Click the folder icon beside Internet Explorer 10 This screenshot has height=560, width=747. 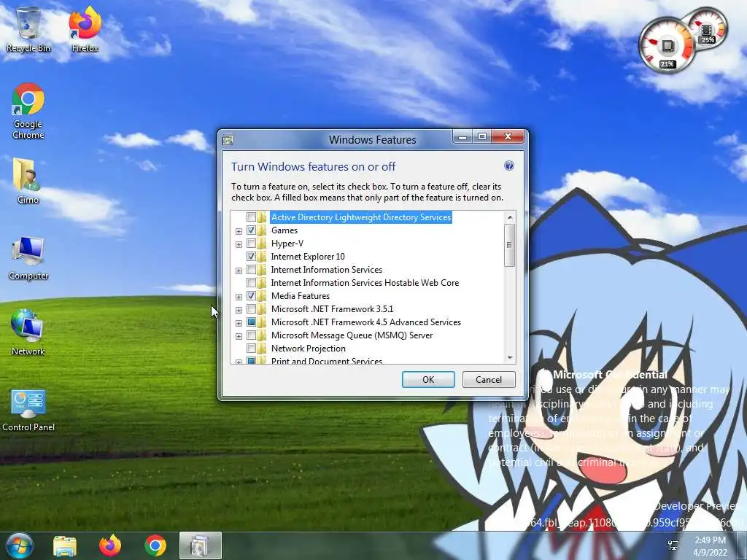pos(262,257)
